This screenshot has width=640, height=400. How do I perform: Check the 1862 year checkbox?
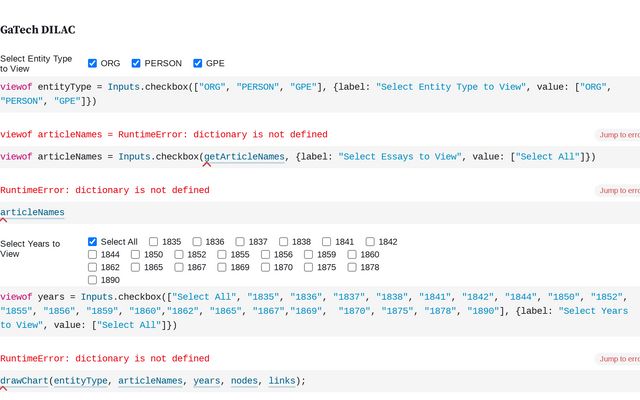[x=92, y=267]
